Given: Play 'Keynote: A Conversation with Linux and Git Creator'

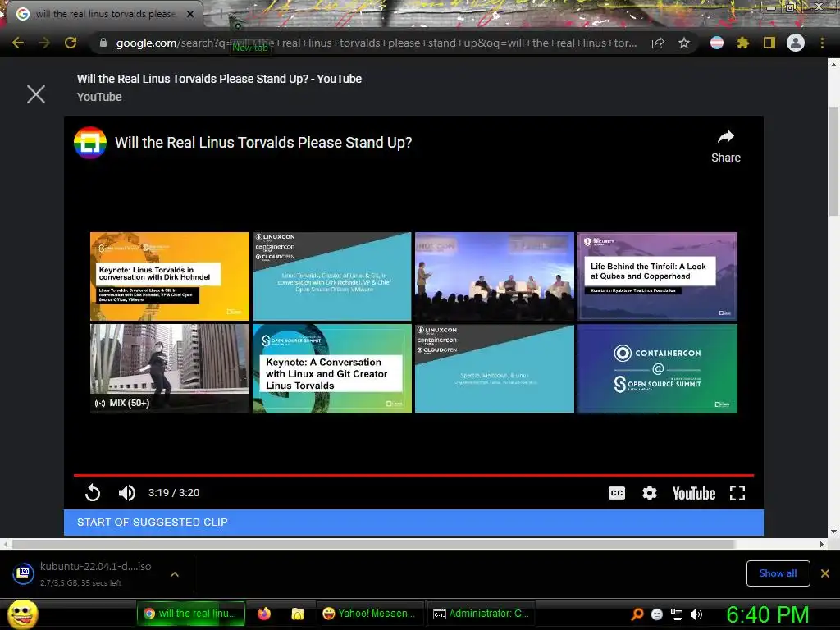Looking at the screenshot, I should pyautogui.click(x=331, y=368).
